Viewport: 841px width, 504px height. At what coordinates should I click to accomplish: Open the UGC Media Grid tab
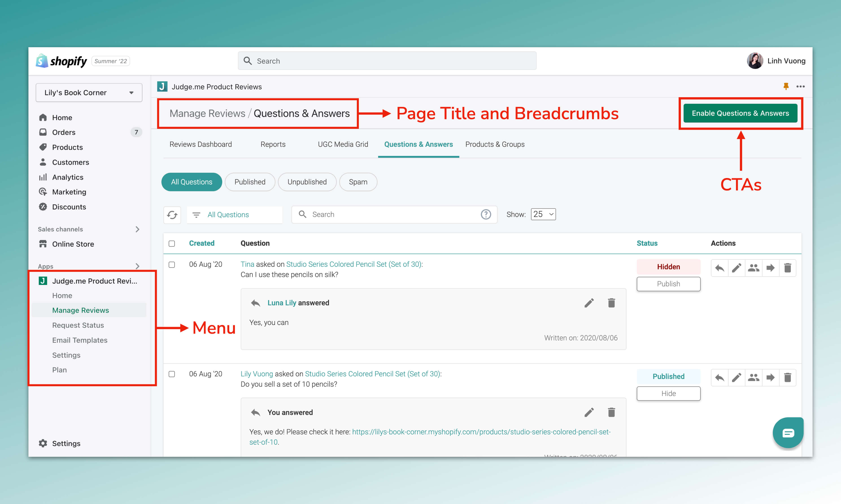tap(343, 144)
